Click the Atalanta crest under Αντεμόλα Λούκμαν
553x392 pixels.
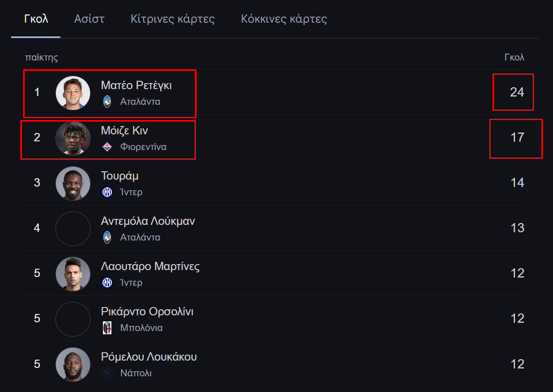[107, 237]
